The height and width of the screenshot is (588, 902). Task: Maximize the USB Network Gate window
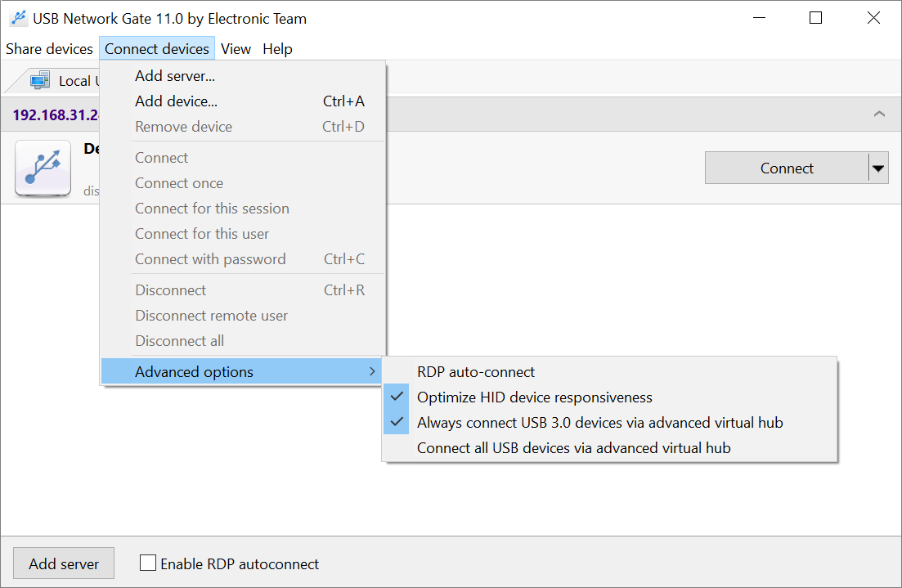pyautogui.click(x=815, y=18)
